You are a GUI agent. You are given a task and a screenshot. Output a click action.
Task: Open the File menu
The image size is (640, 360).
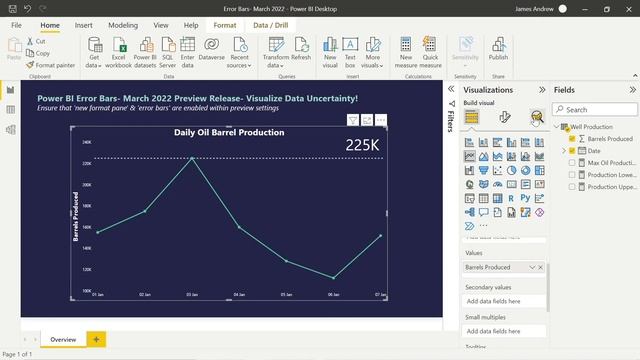point(16,25)
